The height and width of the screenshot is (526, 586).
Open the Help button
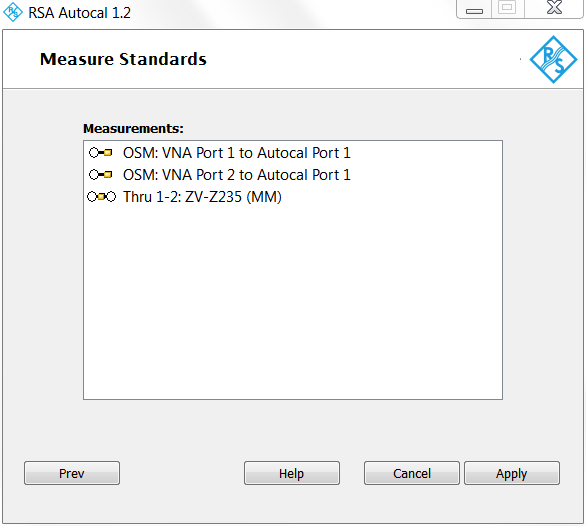point(292,473)
